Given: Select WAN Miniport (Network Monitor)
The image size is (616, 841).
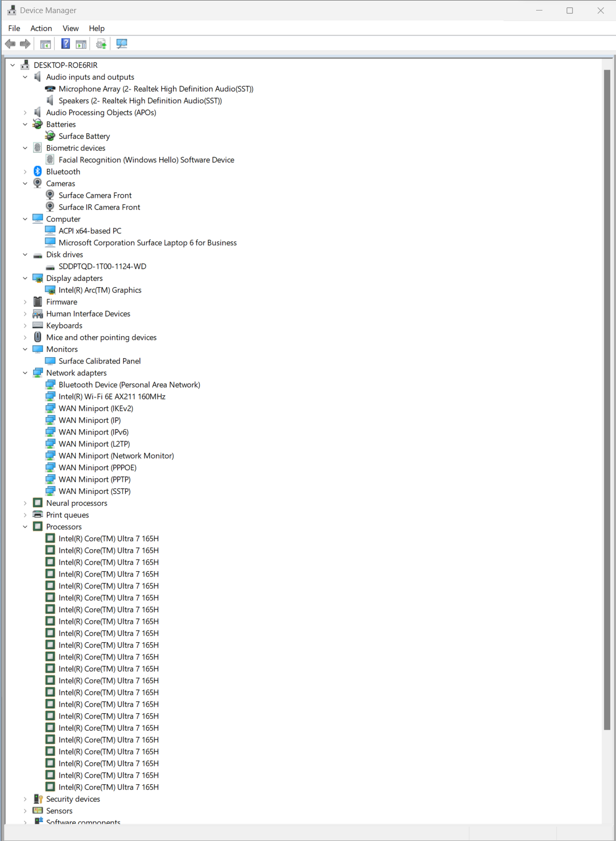Looking at the screenshot, I should tap(116, 456).
